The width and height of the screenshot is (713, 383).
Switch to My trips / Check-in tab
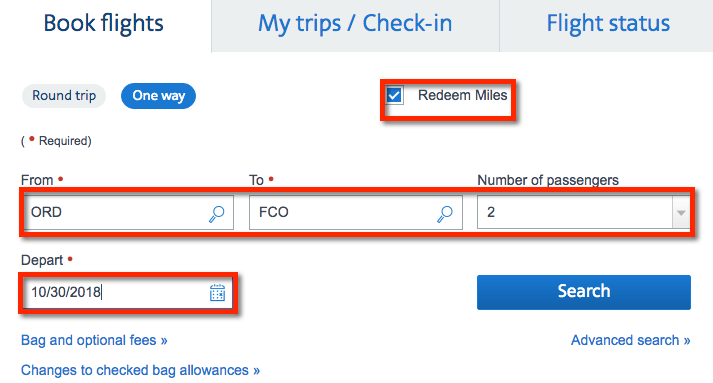pyautogui.click(x=355, y=24)
